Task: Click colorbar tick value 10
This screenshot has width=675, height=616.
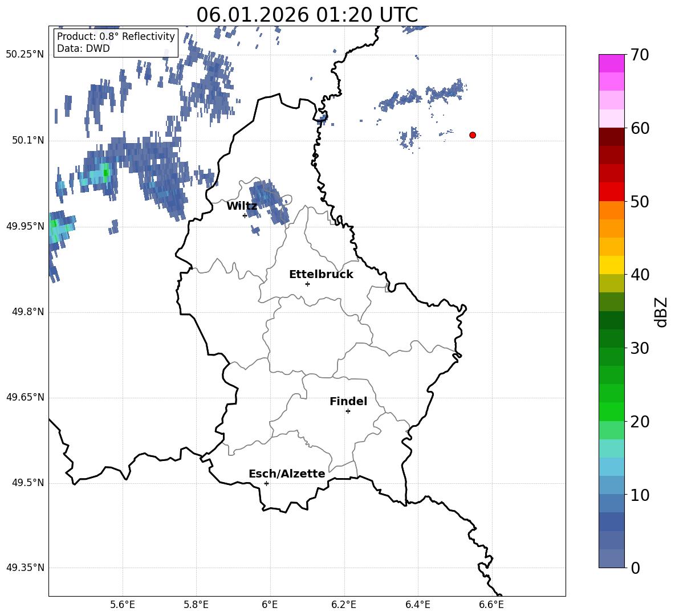Action: coord(640,495)
